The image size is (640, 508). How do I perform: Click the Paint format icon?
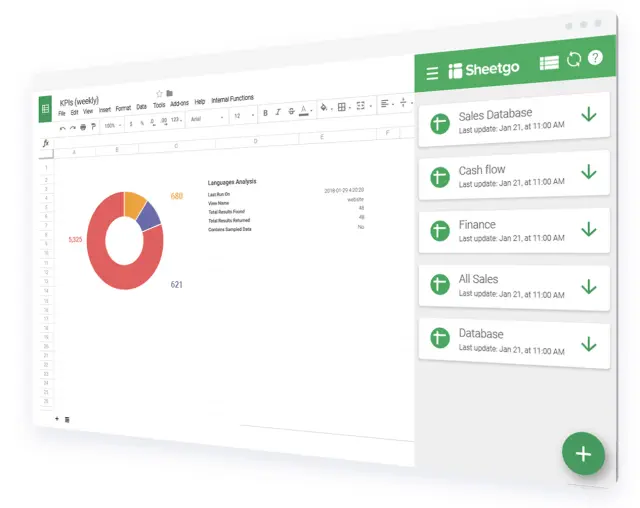coord(93,126)
